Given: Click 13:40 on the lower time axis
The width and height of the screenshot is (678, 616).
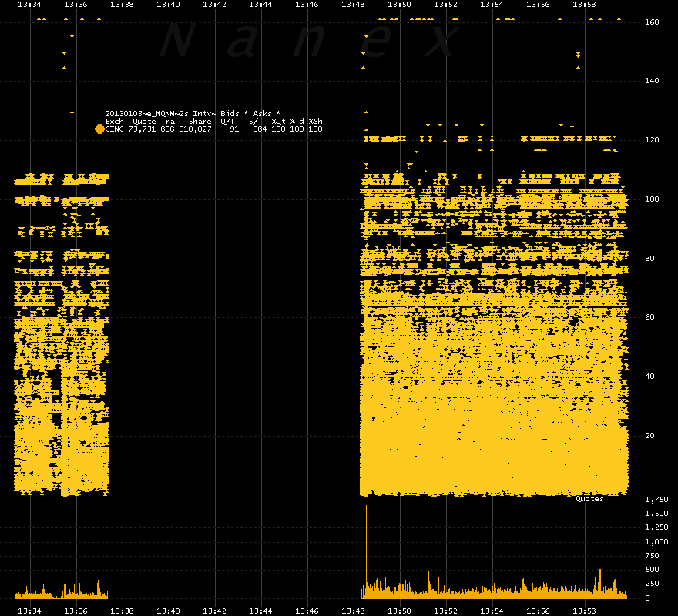Looking at the screenshot, I should tap(168, 611).
